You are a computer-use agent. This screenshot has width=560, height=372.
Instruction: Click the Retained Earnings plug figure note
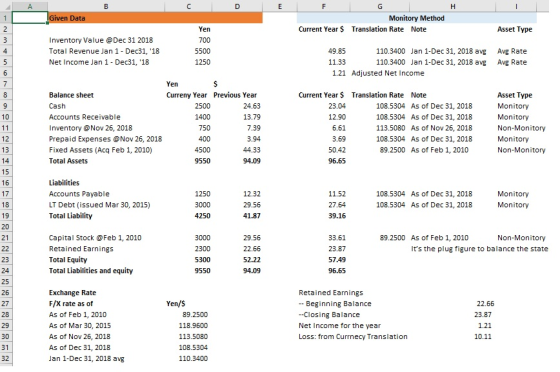click(479, 249)
